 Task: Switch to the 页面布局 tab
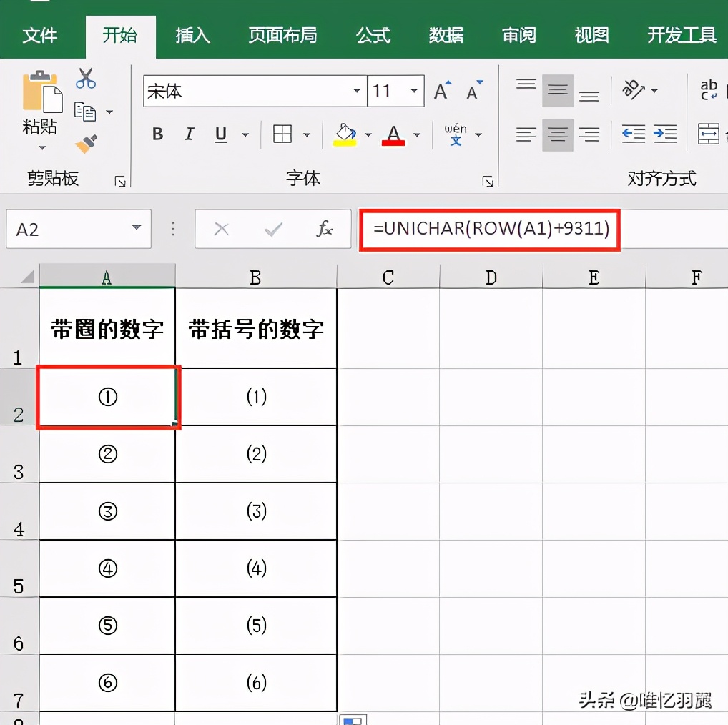282,35
